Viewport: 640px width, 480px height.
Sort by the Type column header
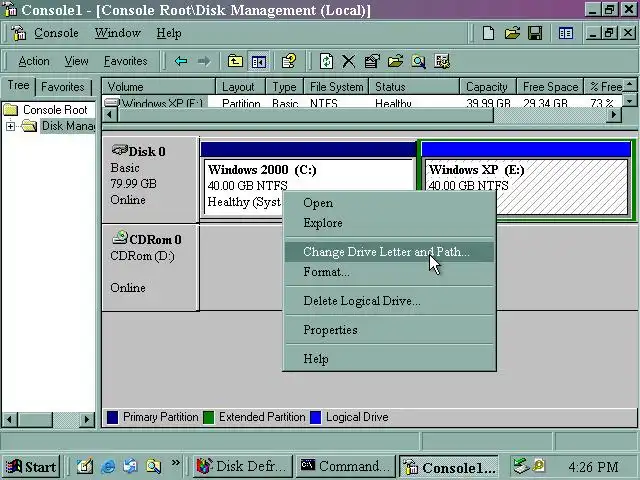coord(284,87)
